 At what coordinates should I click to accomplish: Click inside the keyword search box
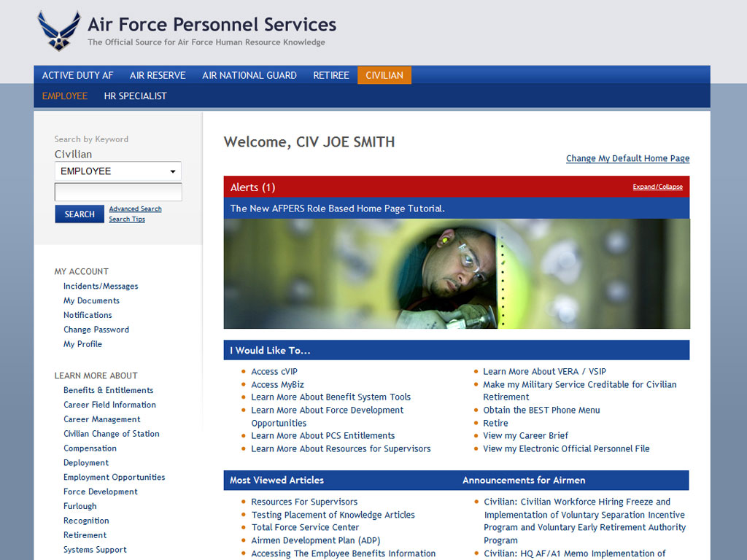[117, 192]
